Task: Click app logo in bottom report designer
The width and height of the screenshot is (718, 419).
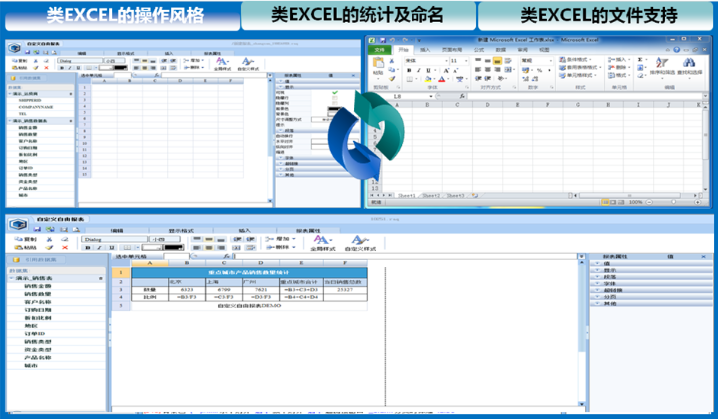Action: 18,224
